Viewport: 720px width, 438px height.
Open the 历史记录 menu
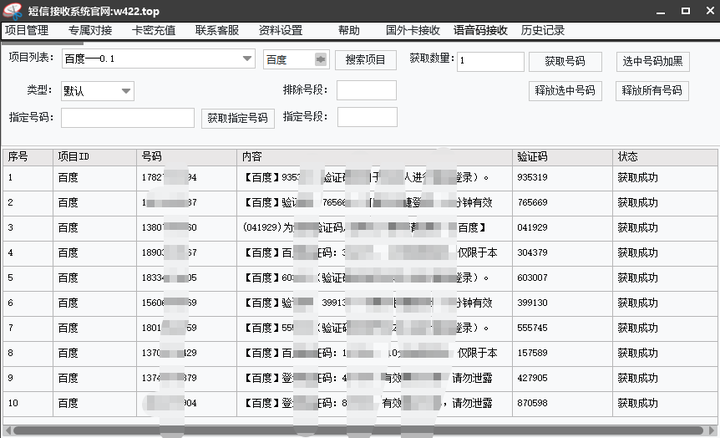(542, 30)
